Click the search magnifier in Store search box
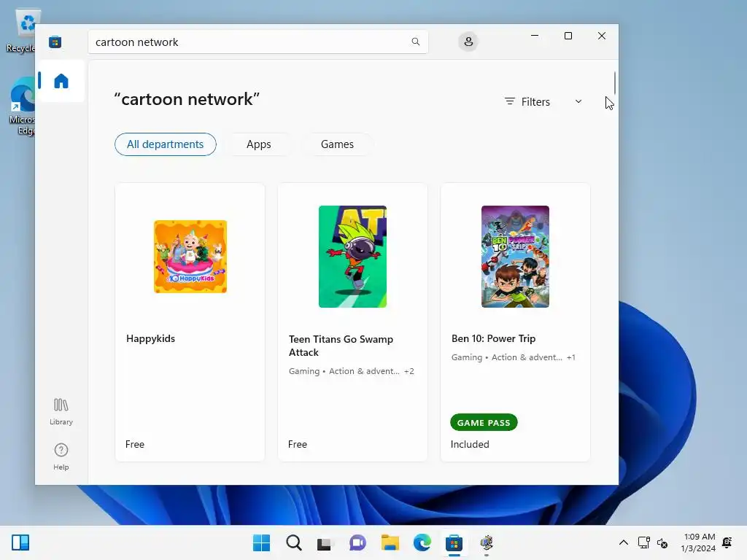 (x=415, y=42)
